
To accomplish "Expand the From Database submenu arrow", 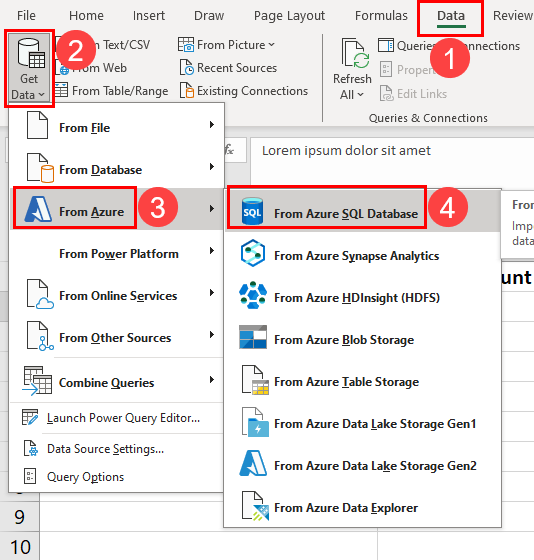I will point(212,166).
